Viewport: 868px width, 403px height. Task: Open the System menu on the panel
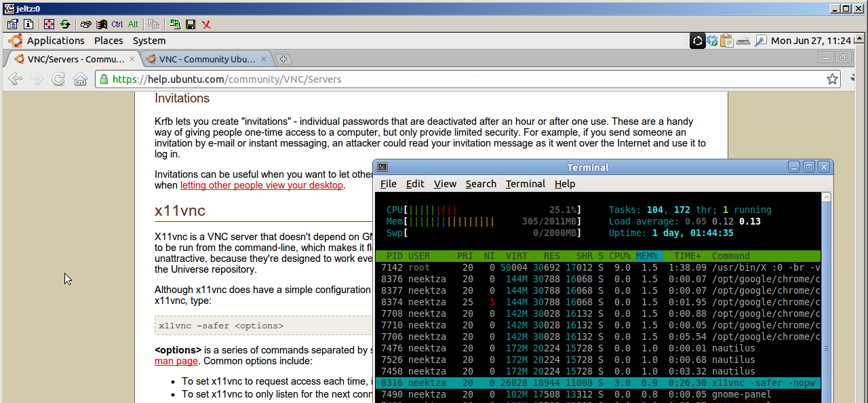point(149,41)
